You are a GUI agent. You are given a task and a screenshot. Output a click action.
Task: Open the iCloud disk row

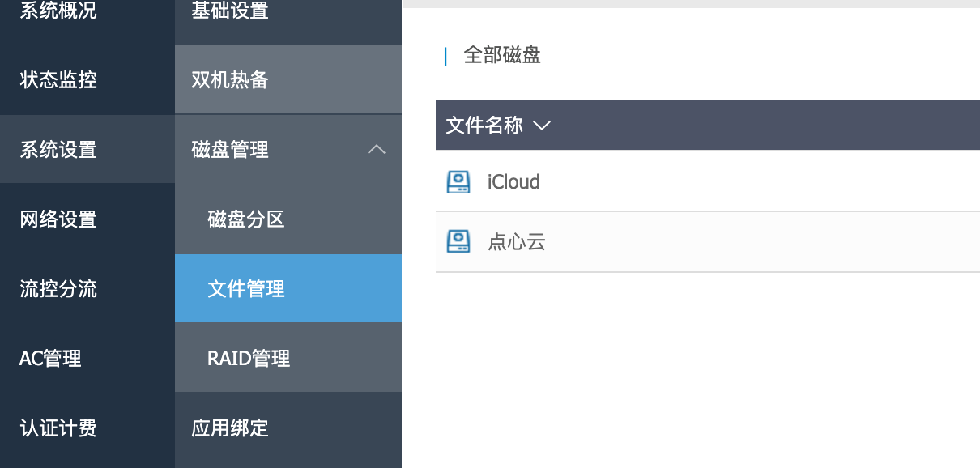tap(513, 181)
